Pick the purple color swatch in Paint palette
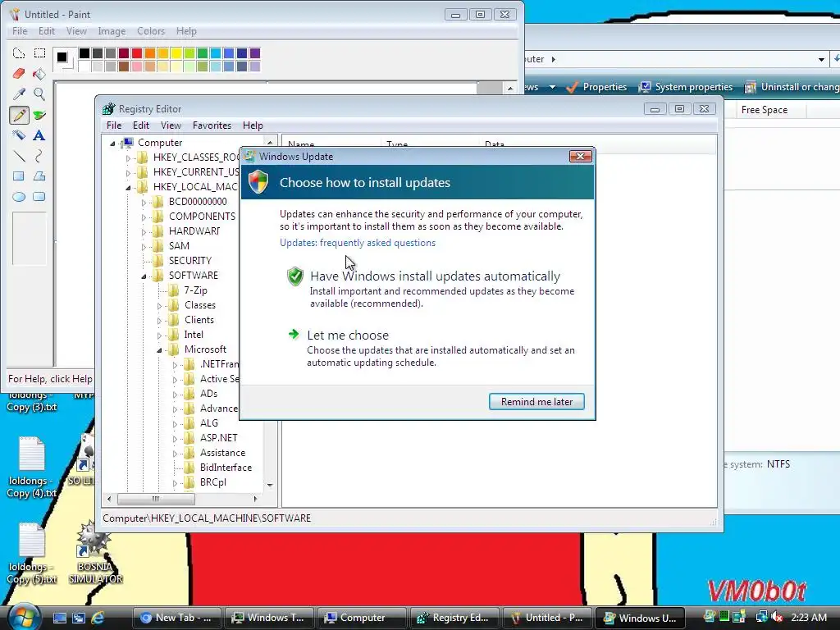The height and width of the screenshot is (630, 840). [255, 53]
